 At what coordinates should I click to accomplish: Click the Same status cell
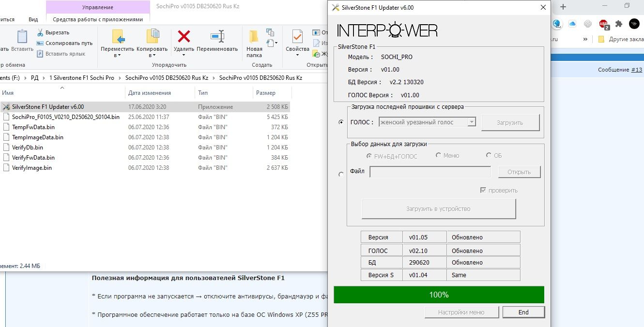click(483, 275)
